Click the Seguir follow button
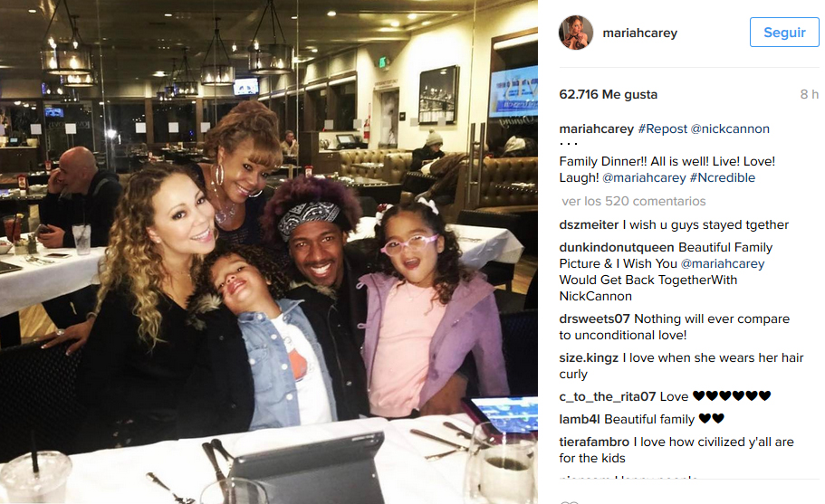 click(784, 33)
